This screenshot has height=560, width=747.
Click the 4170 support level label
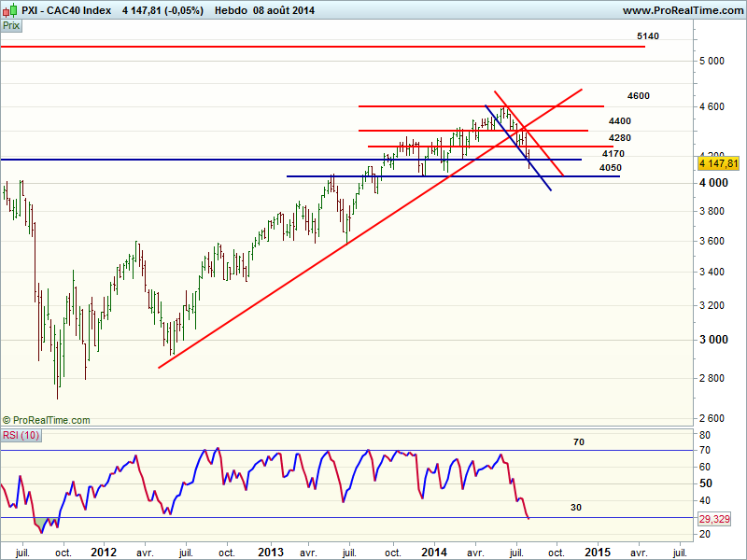tap(613, 153)
